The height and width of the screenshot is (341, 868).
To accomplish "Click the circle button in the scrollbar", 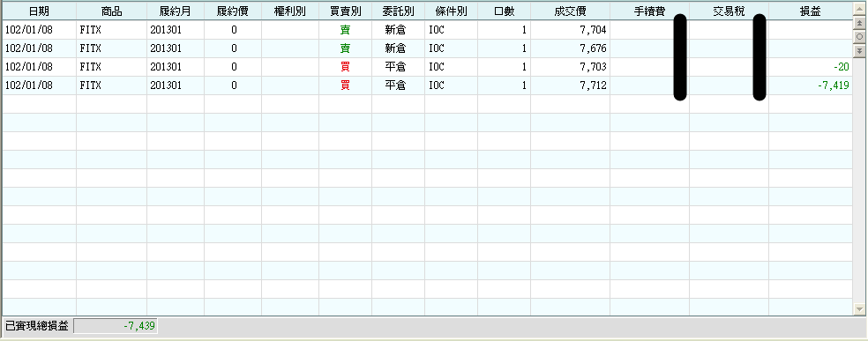I will 859,36.
